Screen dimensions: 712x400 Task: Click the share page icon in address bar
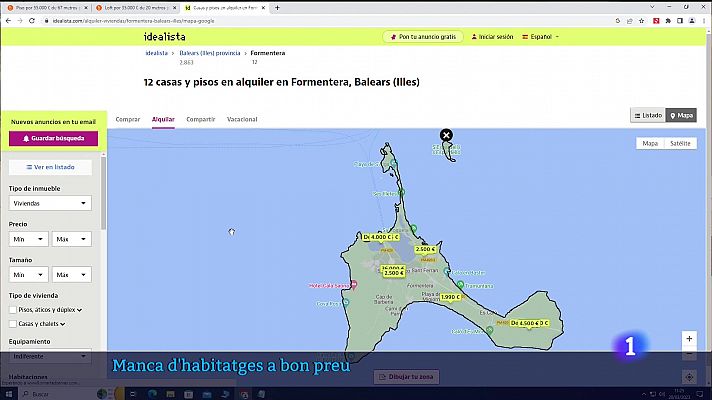630,21
